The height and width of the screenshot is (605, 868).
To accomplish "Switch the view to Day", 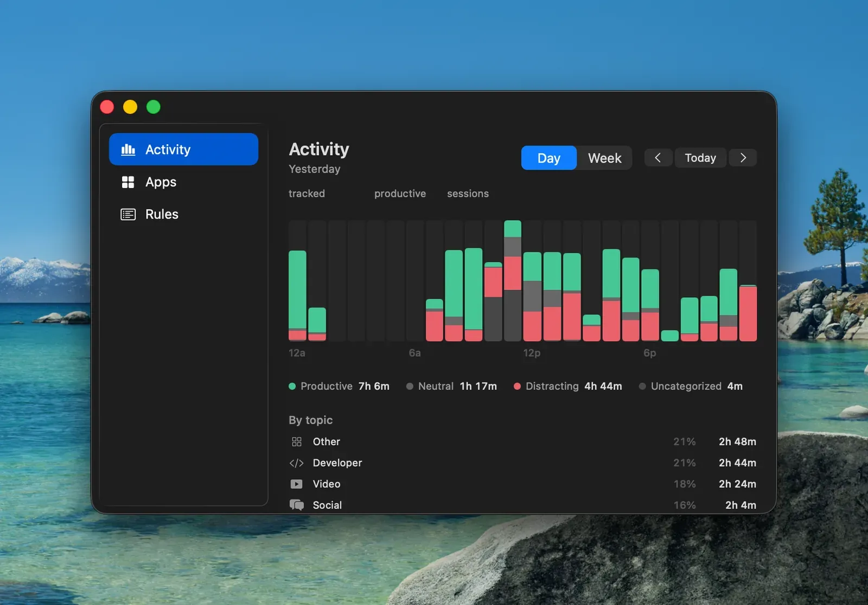I will click(549, 158).
